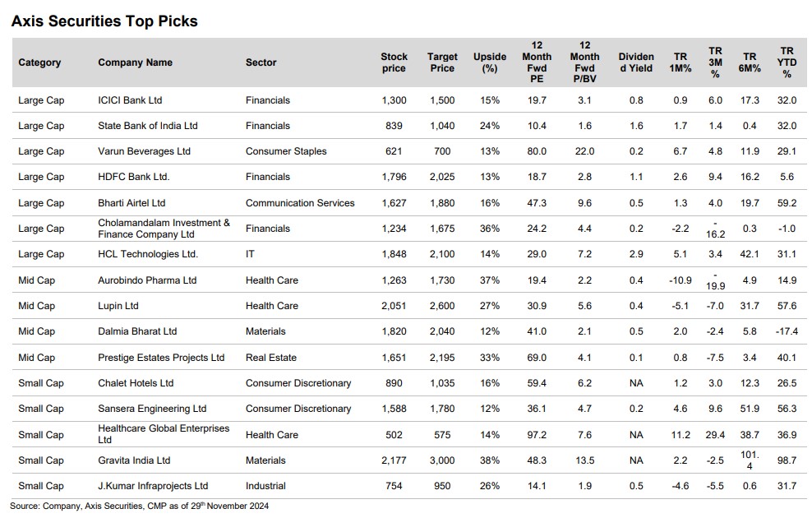Click the 'Axis Securities Top Picks' title
Image resolution: width=812 pixels, height=518 pixels.
[104, 21]
